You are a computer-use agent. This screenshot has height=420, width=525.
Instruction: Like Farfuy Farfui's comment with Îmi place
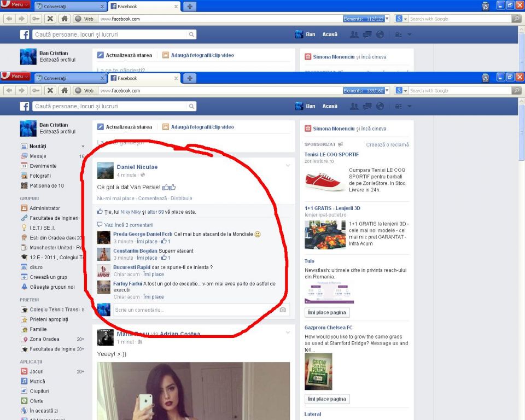pyautogui.click(x=154, y=297)
